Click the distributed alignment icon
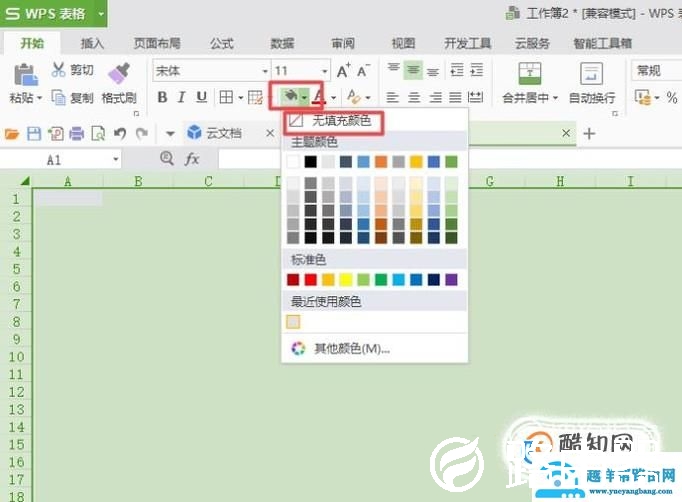Screen dimensions: 682x502 pyautogui.click(x=475, y=97)
